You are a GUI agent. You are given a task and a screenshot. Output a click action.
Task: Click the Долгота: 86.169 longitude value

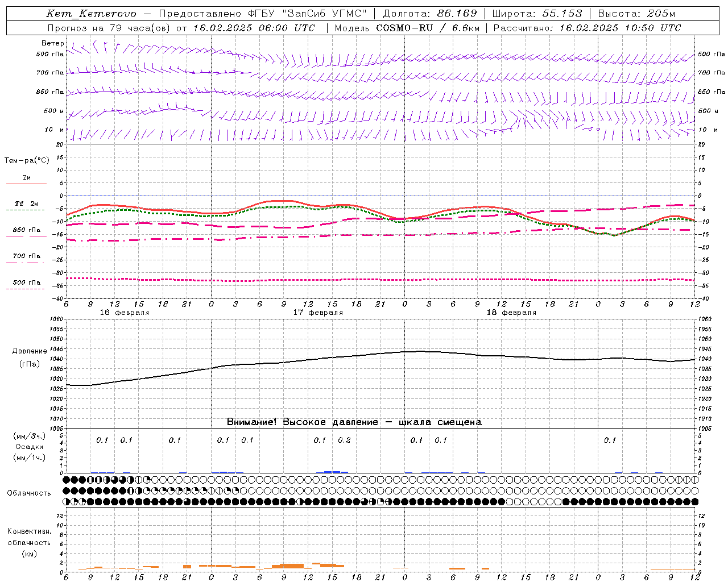tap(430, 14)
